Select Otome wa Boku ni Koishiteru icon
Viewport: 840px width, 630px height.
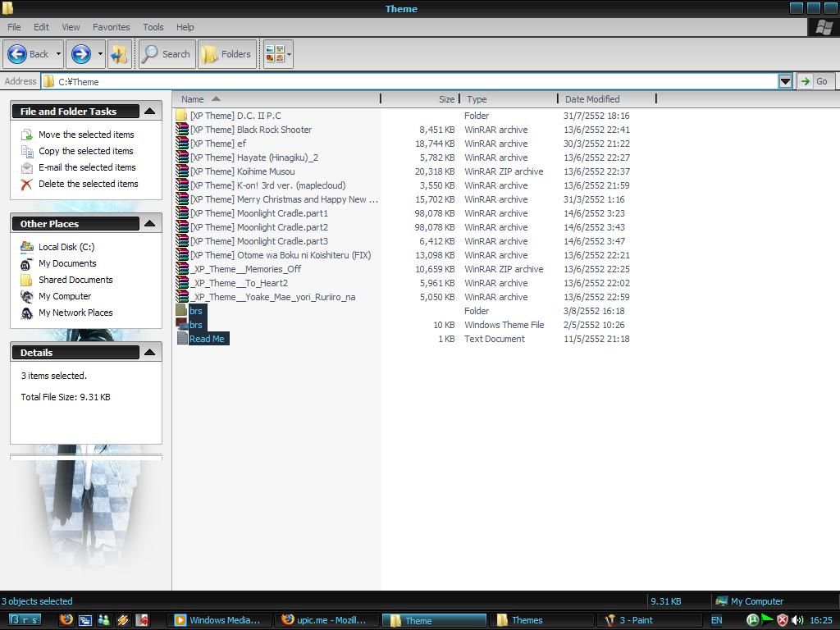(181, 254)
